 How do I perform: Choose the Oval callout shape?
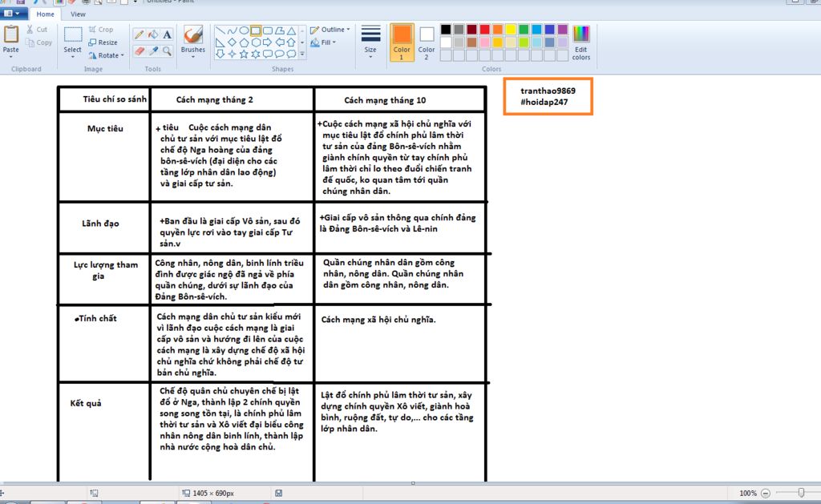[280, 54]
